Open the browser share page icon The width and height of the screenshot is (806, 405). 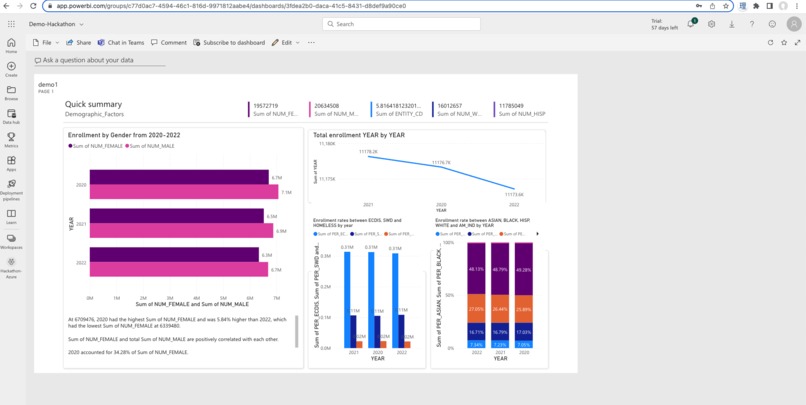(712, 6)
